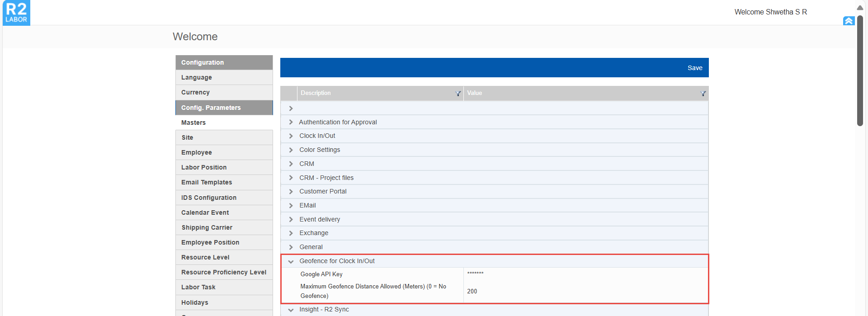
Task: Select Currency in the sidebar
Action: [195, 93]
